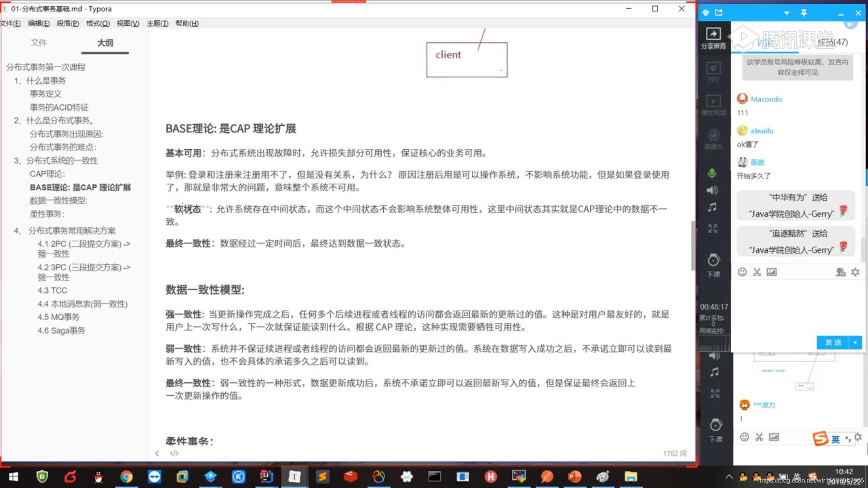Switch to the 讨论 discussion tab

pos(765,43)
